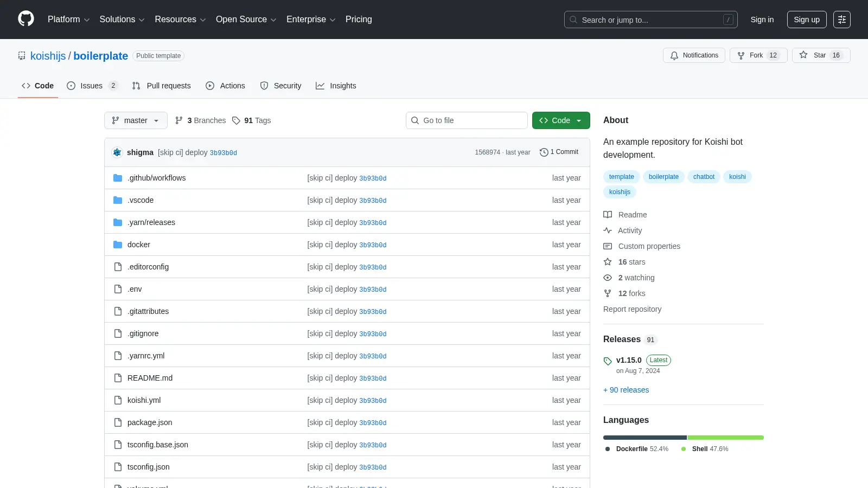Click the file icon beside .env
The height and width of the screenshot is (488, 868).
coord(118,289)
